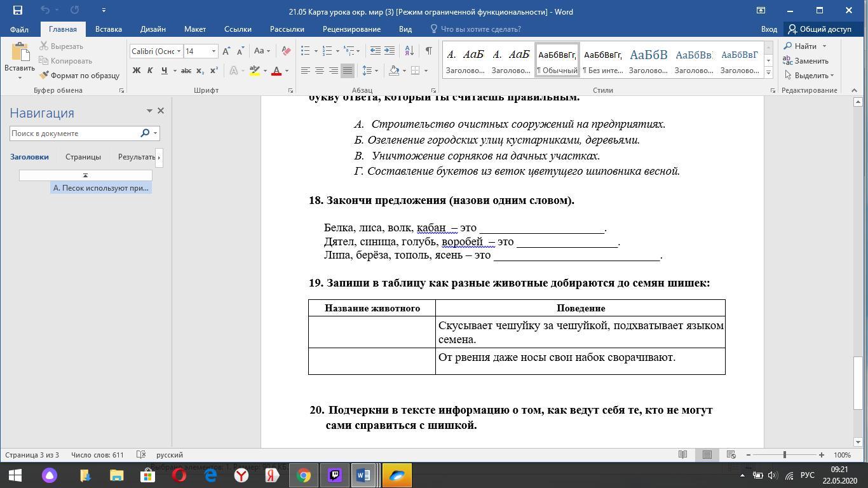Open the Страницы tab in navigation pane
This screenshot has width=868, height=488.
[x=83, y=157]
